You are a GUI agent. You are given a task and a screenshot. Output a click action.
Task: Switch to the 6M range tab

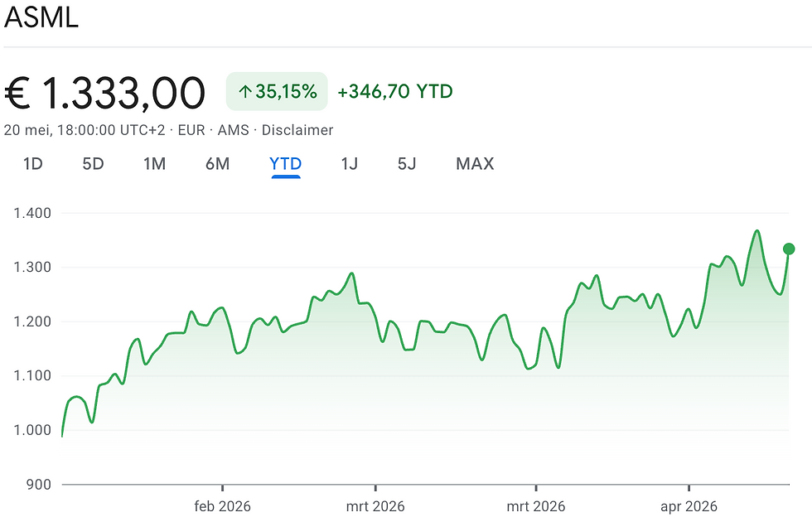pyautogui.click(x=217, y=164)
